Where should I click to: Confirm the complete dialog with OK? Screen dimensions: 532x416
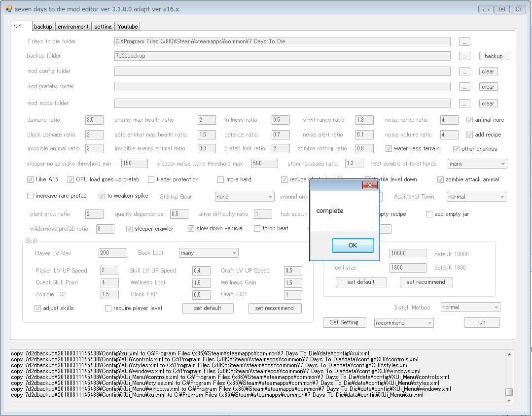tap(353, 245)
